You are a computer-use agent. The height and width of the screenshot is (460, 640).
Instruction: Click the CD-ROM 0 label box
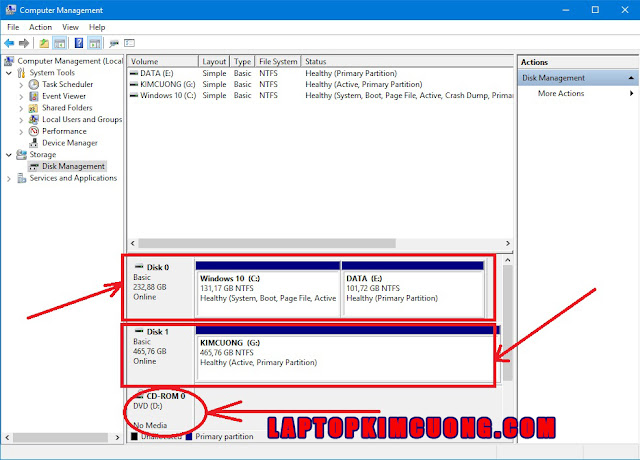click(160, 409)
